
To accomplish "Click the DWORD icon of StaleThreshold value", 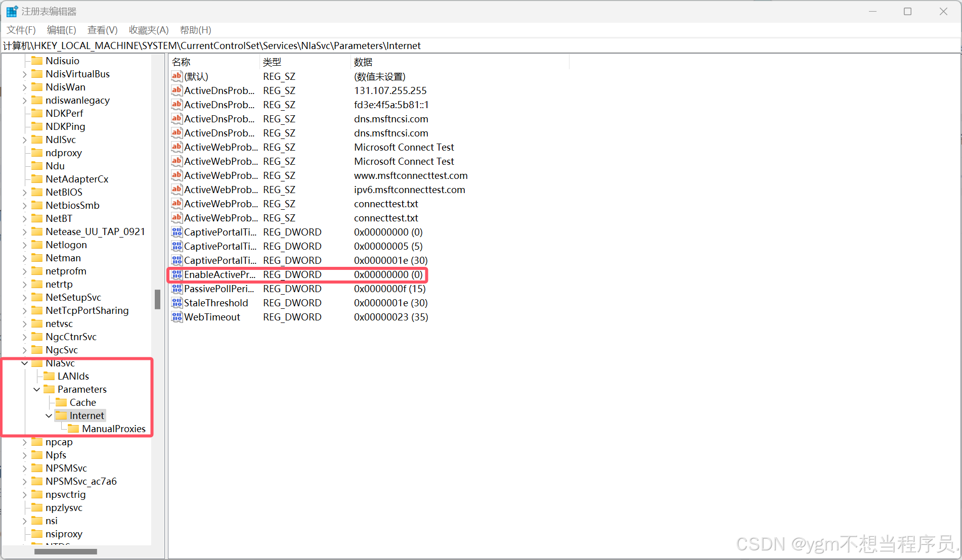I will coord(177,303).
